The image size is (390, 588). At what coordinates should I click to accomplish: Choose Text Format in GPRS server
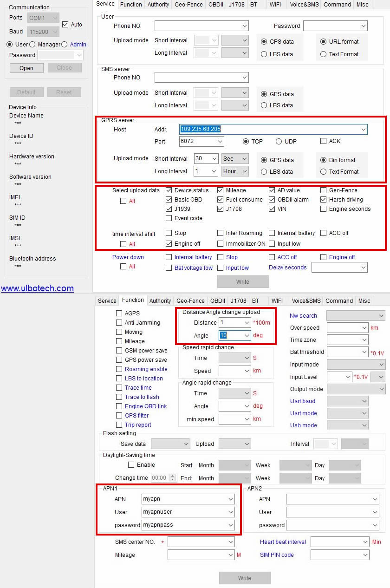click(x=324, y=172)
